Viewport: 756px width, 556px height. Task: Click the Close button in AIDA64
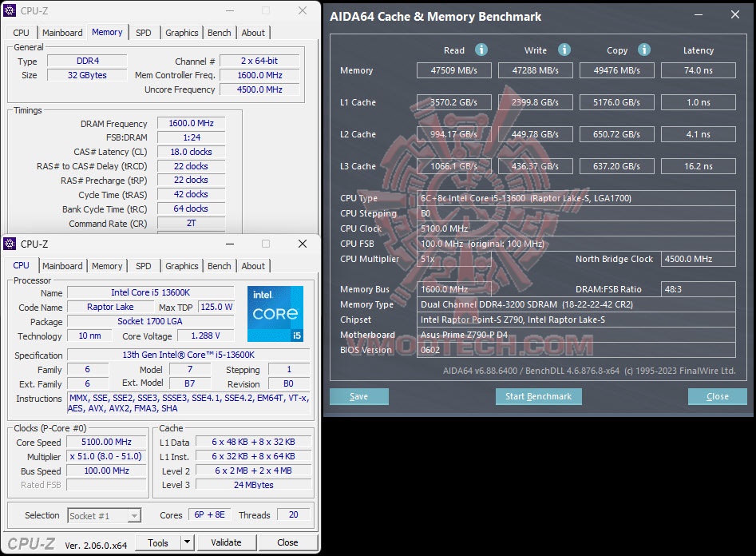pos(718,396)
